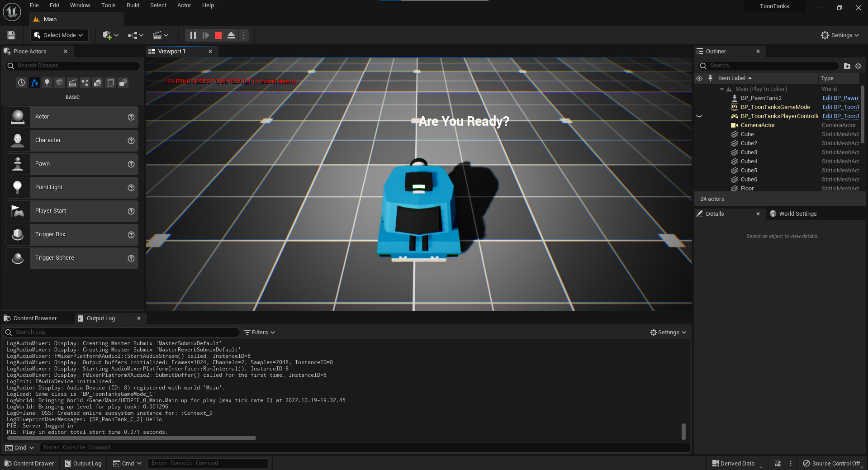Eject from the player controller
Screen dimensions: 868x470
[231, 35]
